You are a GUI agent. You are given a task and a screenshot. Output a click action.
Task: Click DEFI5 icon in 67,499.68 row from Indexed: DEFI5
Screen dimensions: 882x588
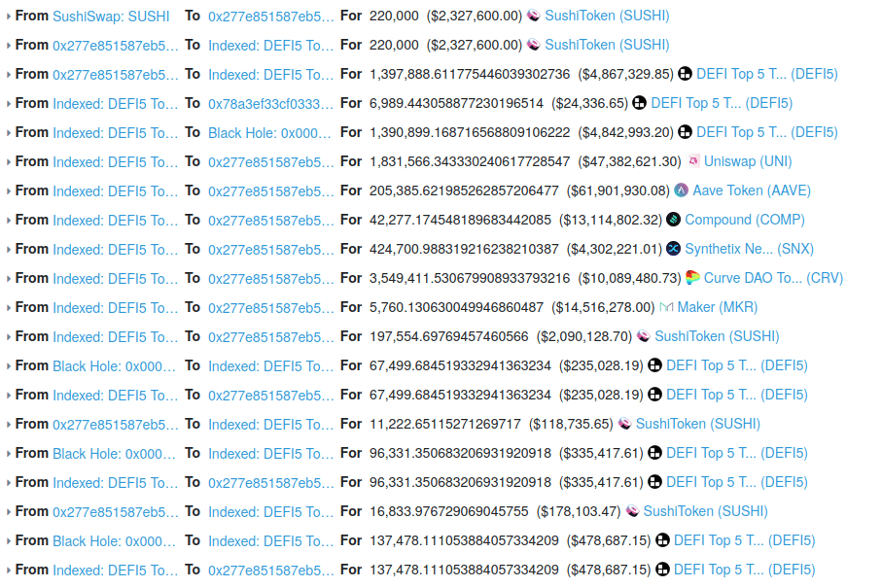click(x=654, y=396)
